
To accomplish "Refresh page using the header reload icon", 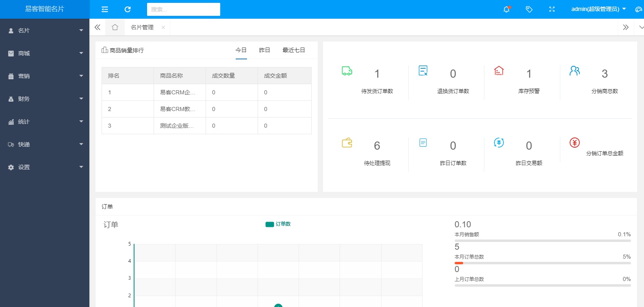I will (128, 9).
